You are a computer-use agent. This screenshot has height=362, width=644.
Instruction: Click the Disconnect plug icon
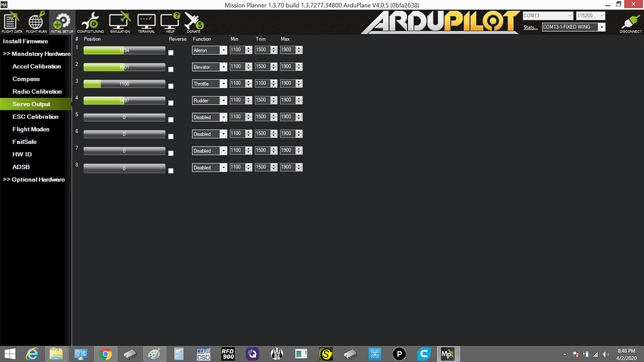[630, 22]
